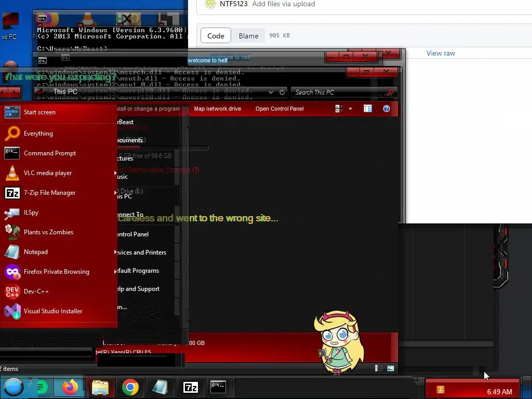Screen dimensions: 532x399
Task: Open Help and Support from the start menu
Action: click(138, 289)
